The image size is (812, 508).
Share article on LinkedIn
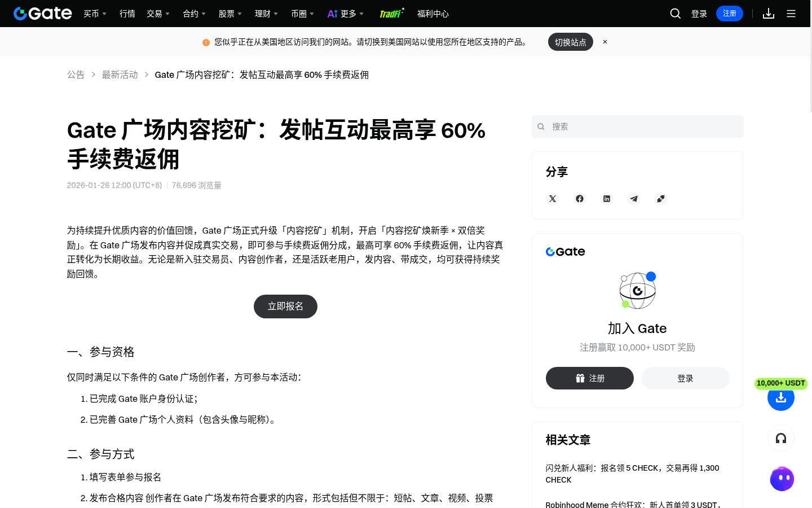coord(607,199)
